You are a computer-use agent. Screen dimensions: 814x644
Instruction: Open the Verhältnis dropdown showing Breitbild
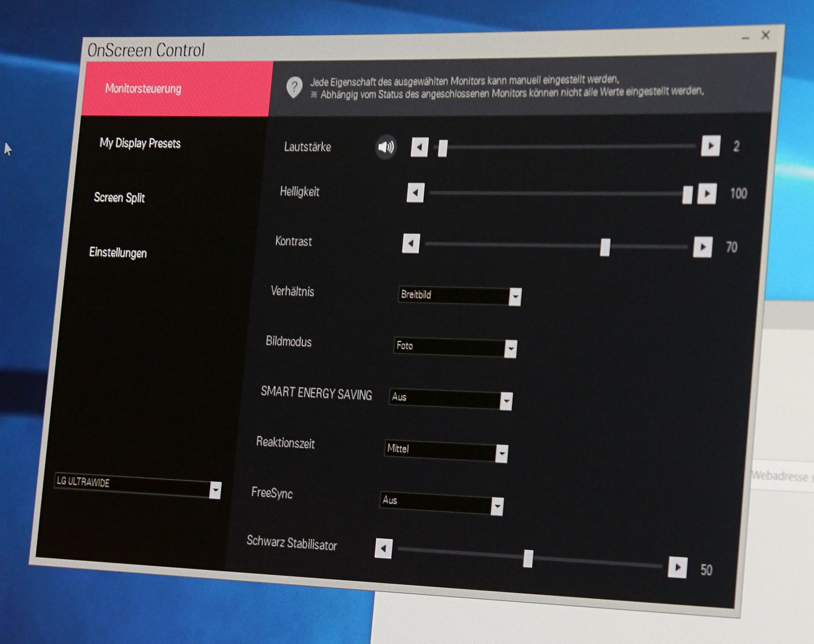pos(459,296)
